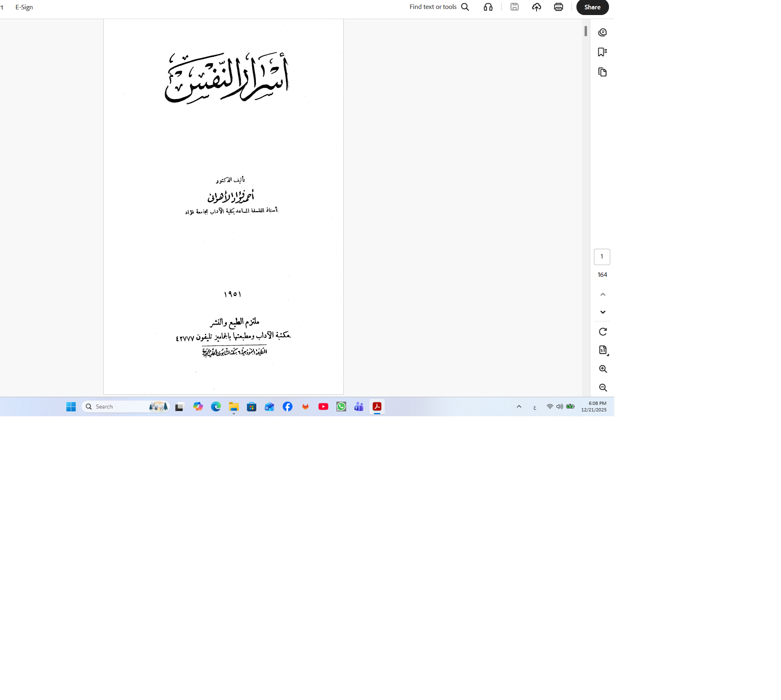Open File Explorer from the taskbar

(234, 407)
